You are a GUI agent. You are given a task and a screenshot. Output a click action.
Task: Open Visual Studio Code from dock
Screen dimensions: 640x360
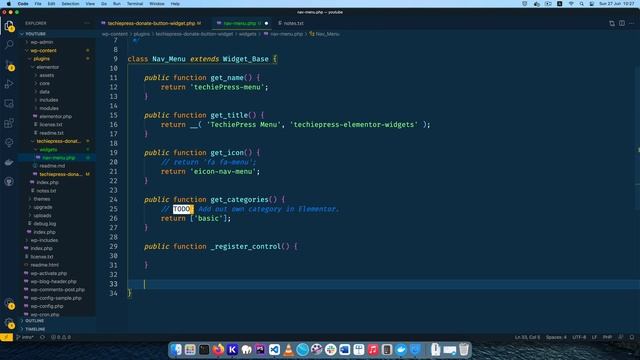274,350
